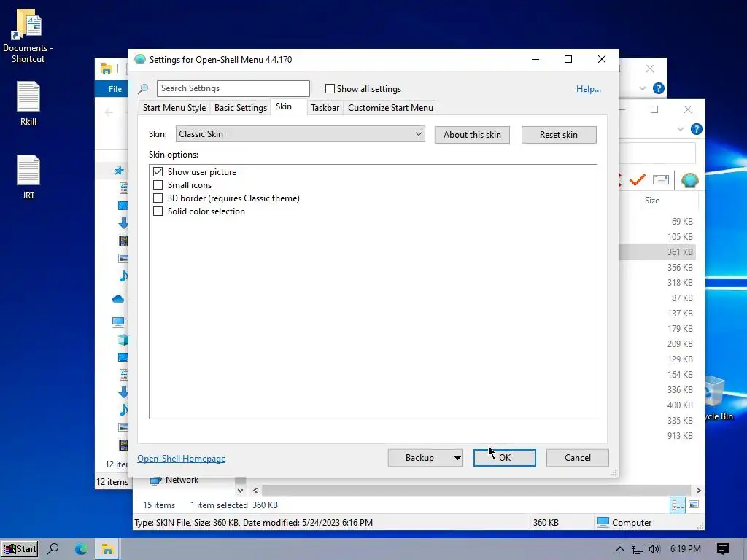
Task: Select the file row sized 69 KB
Action: 658,222
